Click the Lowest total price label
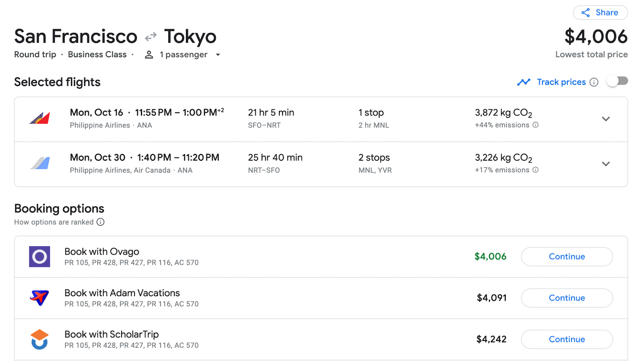 (x=591, y=54)
